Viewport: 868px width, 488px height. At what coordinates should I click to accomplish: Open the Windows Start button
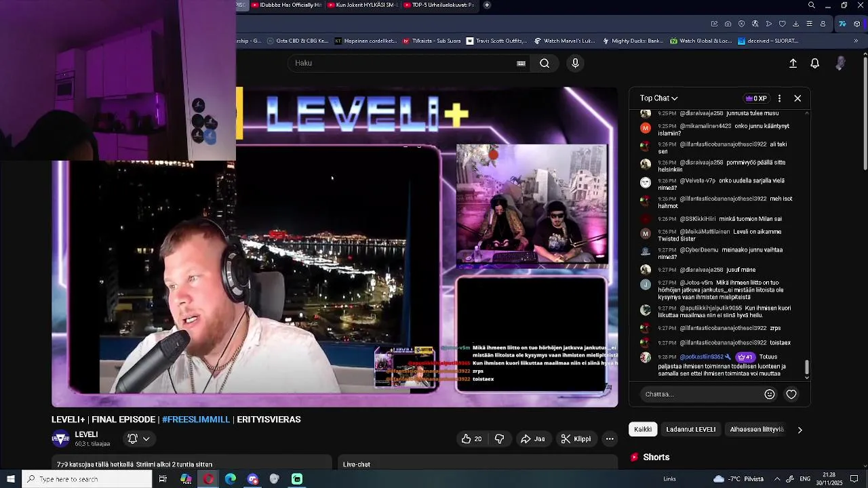point(11,479)
